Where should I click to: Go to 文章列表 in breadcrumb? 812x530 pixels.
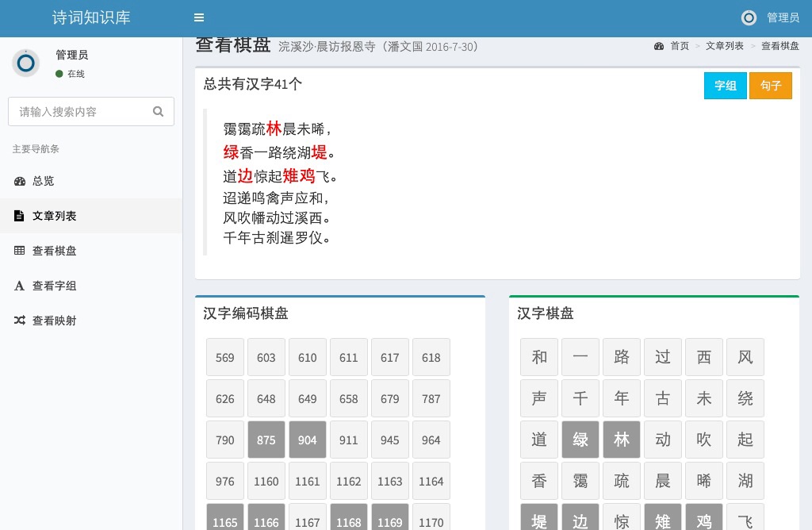pos(725,46)
